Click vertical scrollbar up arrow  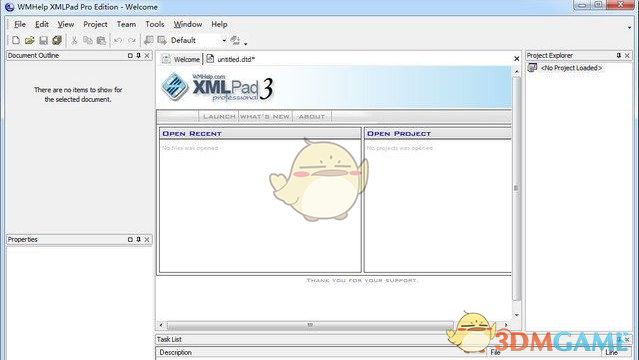(517, 72)
